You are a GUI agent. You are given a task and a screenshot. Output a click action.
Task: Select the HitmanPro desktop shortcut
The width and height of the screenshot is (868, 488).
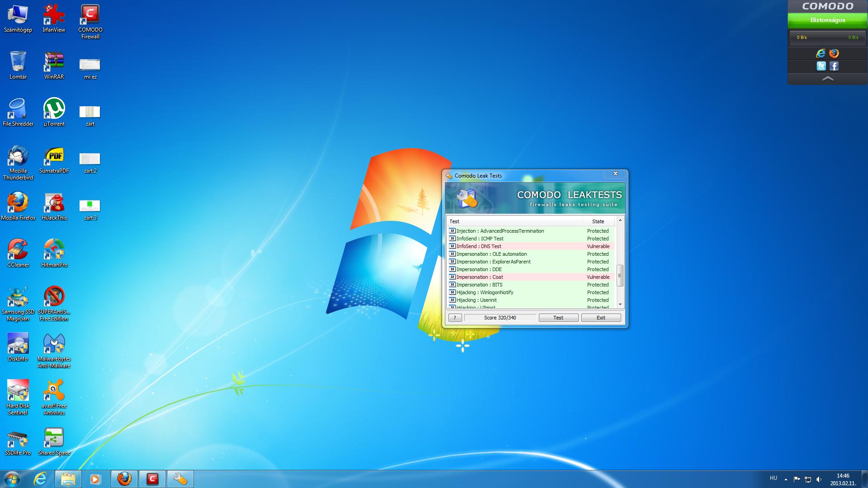pos(54,253)
